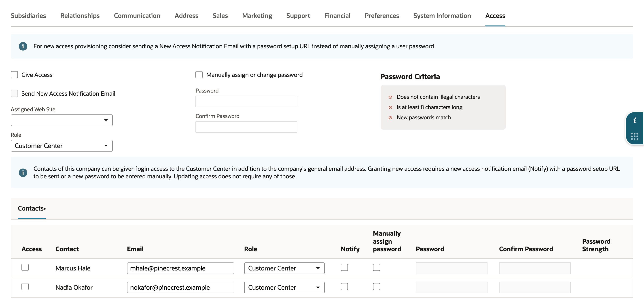644x304 pixels.
Task: Check Access box for Marcus Hale
Action: click(x=25, y=267)
